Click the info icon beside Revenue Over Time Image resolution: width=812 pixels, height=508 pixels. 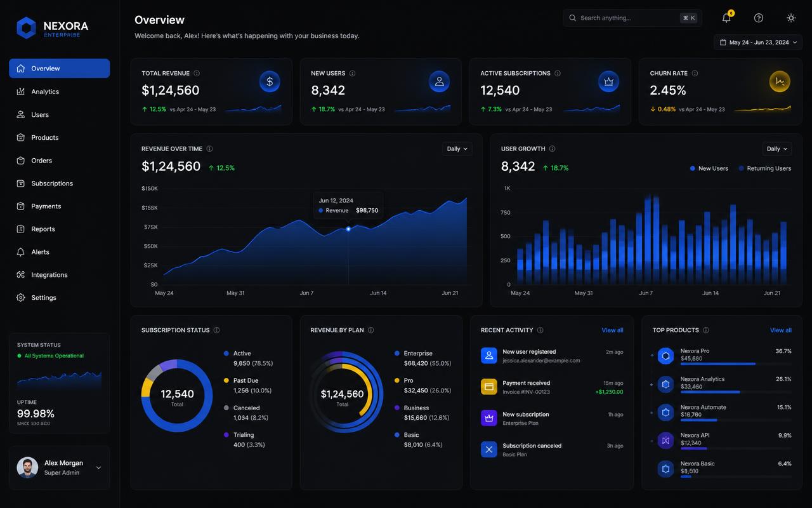[x=209, y=149]
